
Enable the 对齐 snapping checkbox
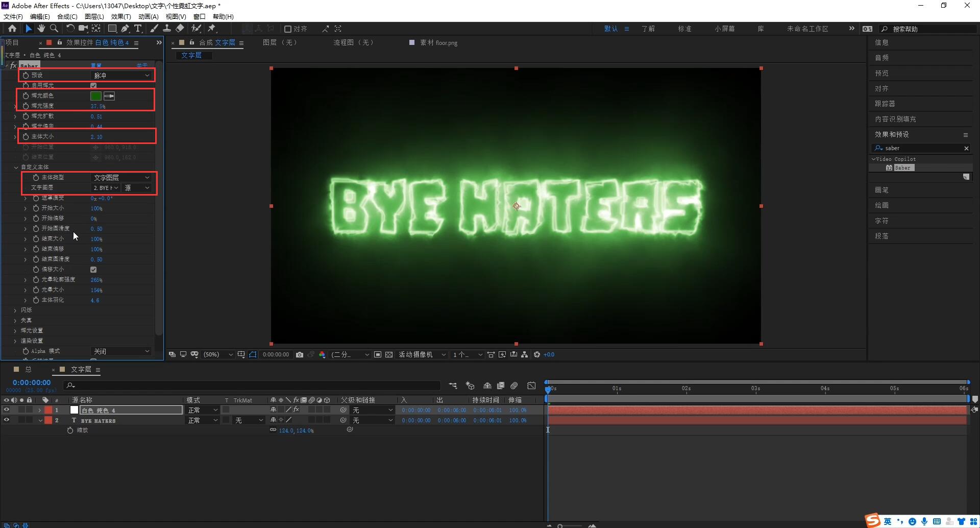(288, 29)
